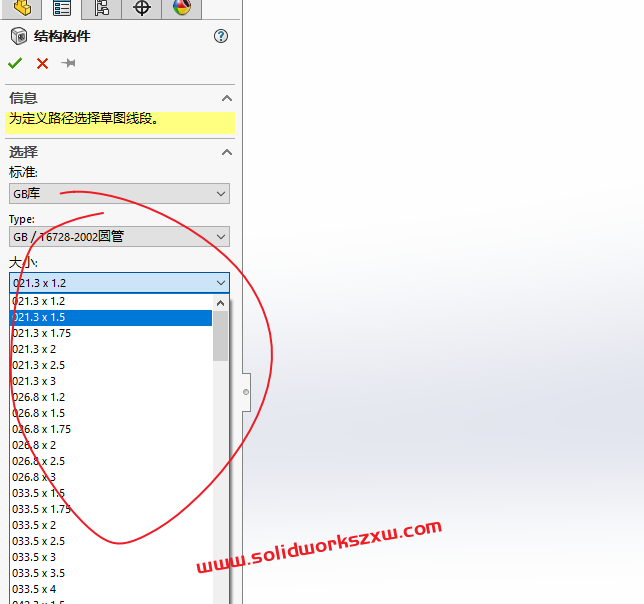644x604 pixels.
Task: Click the structural member icon beside 结构构件
Action: 18,36
